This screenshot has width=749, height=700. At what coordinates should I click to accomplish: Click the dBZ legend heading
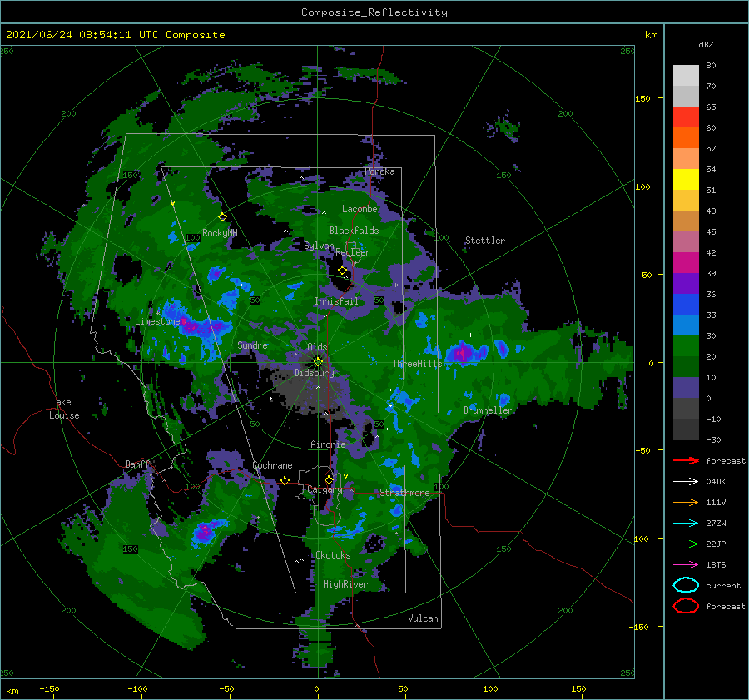[706, 44]
